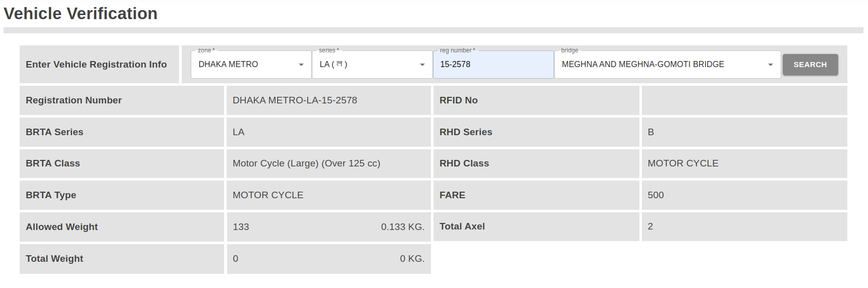Click the Enter Vehicle Registration Info label
This screenshot has height=288, width=868.
pyautogui.click(x=96, y=65)
